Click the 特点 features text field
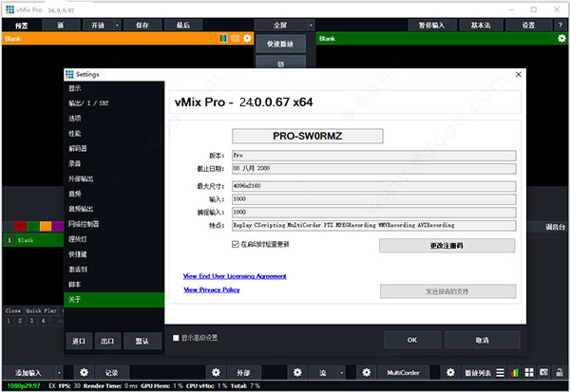This screenshot has height=392, width=570. click(373, 225)
